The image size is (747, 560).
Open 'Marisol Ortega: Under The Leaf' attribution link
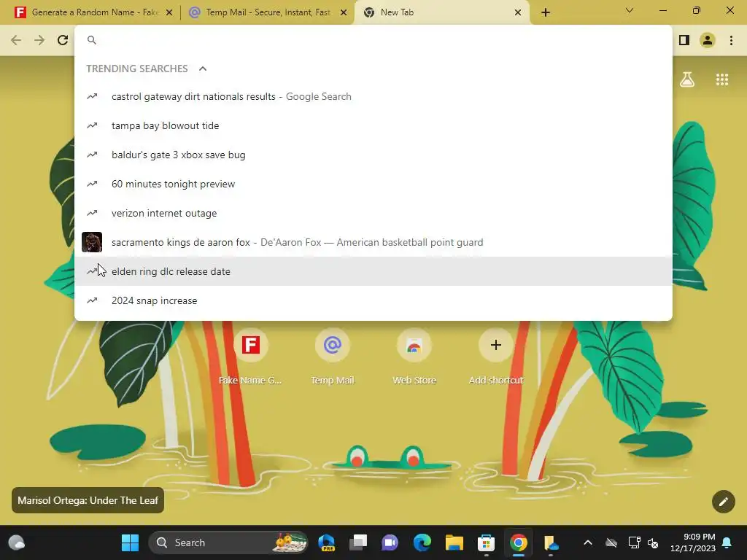[x=88, y=500]
